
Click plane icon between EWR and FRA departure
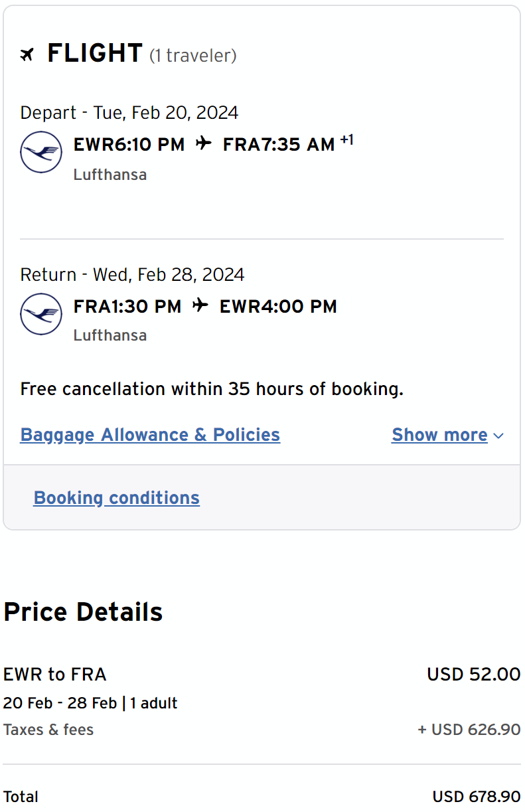[204, 143]
